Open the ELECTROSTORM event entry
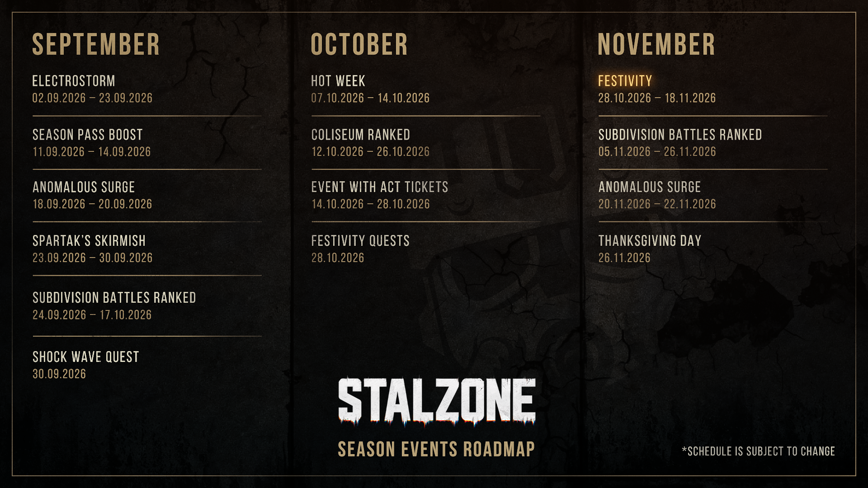 tap(92, 89)
